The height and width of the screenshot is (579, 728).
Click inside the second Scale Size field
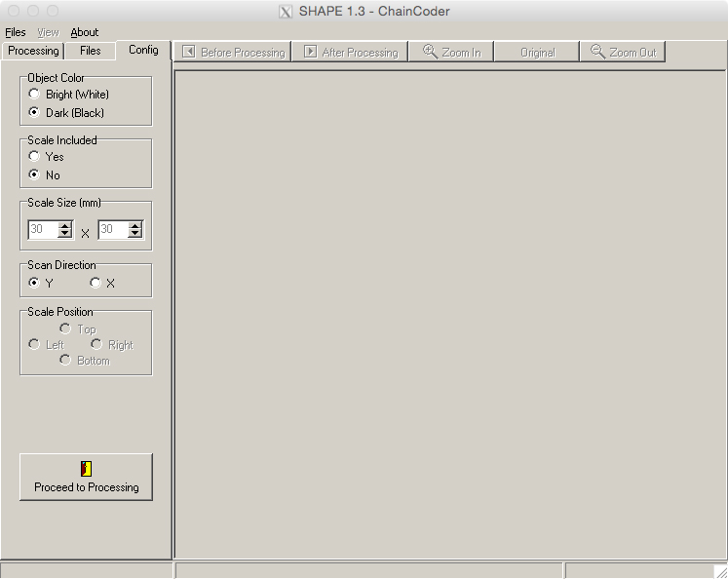click(113, 229)
